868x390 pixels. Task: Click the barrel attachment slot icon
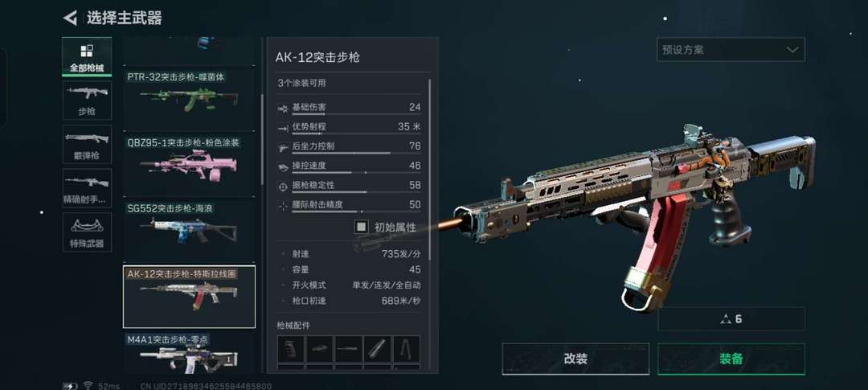(349, 349)
